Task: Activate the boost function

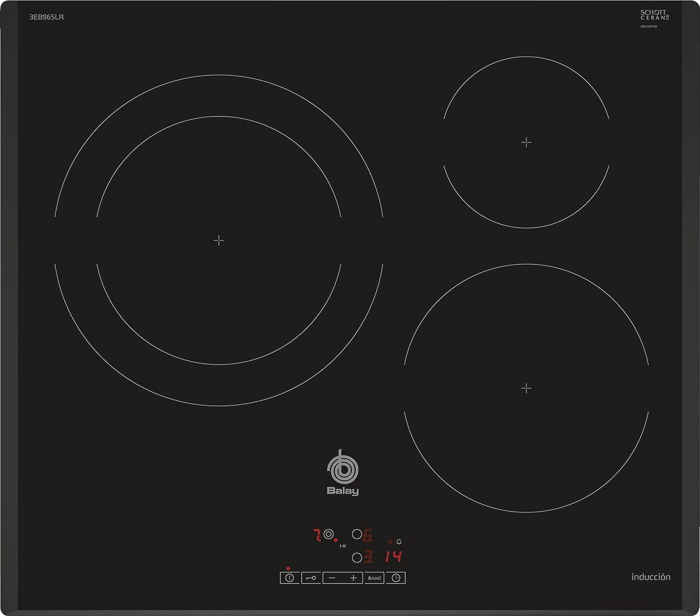Action: pos(374,578)
